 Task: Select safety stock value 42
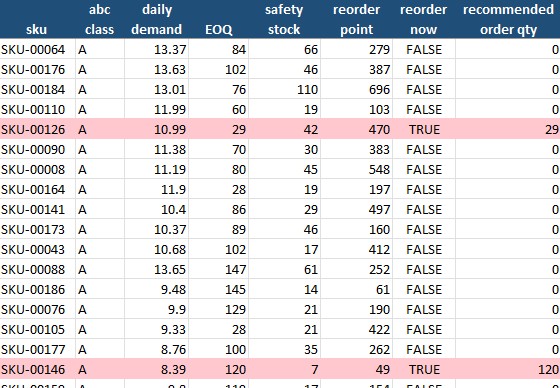pyautogui.click(x=284, y=129)
